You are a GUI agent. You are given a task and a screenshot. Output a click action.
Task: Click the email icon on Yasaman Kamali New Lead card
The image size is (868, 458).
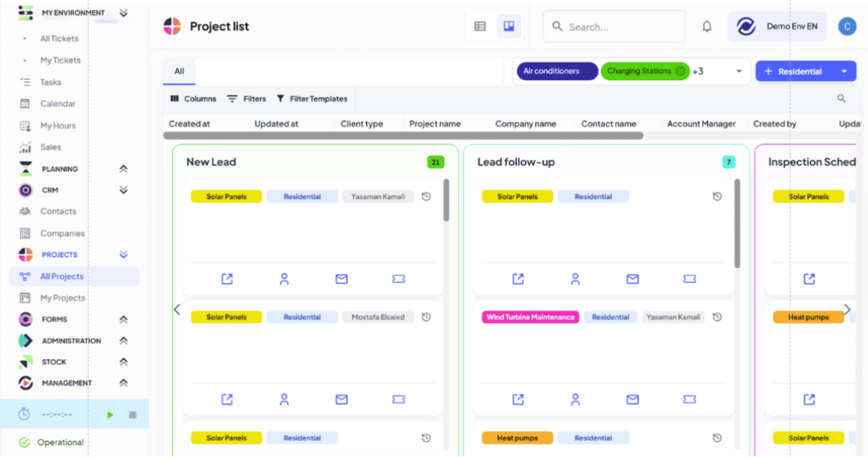(x=341, y=279)
